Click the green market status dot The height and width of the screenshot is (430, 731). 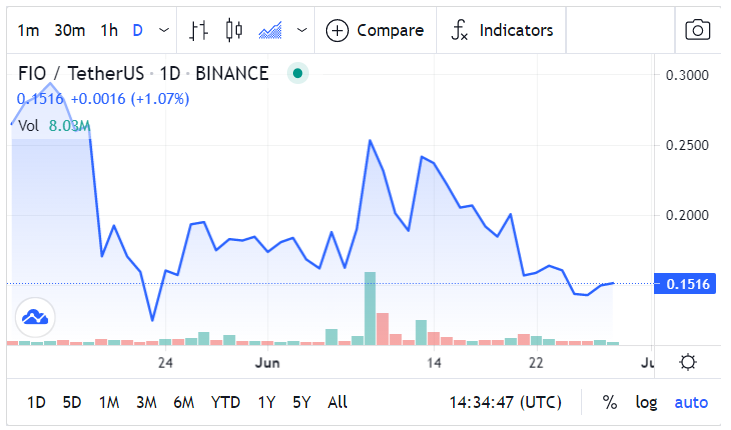tap(297, 73)
